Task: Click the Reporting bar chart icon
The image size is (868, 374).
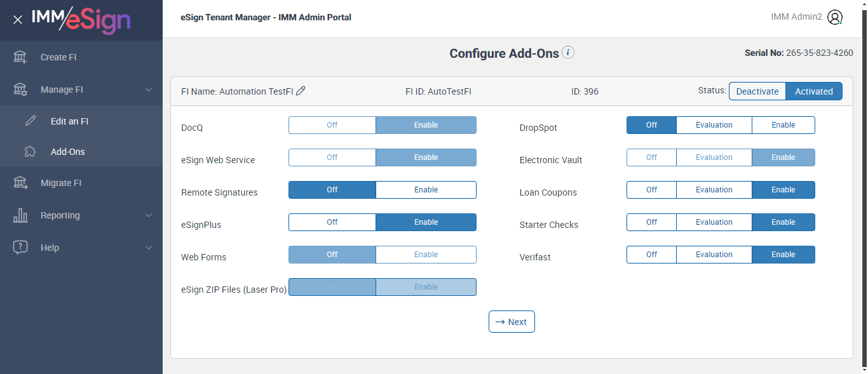Action: (20, 215)
